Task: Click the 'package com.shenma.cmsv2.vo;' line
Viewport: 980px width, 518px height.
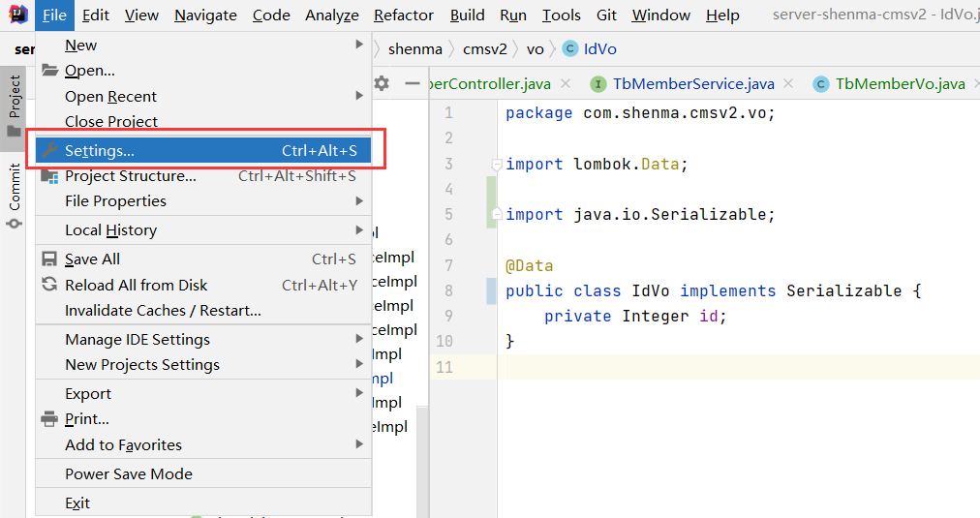Action: (640, 113)
